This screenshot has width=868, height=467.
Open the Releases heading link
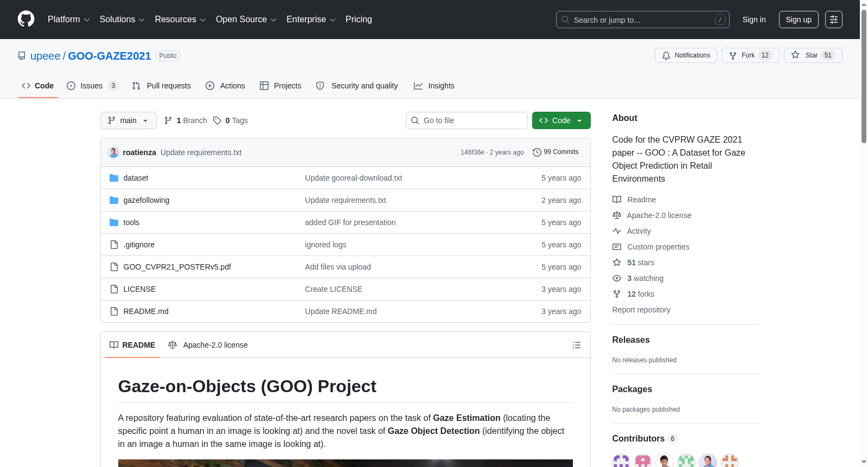click(631, 340)
